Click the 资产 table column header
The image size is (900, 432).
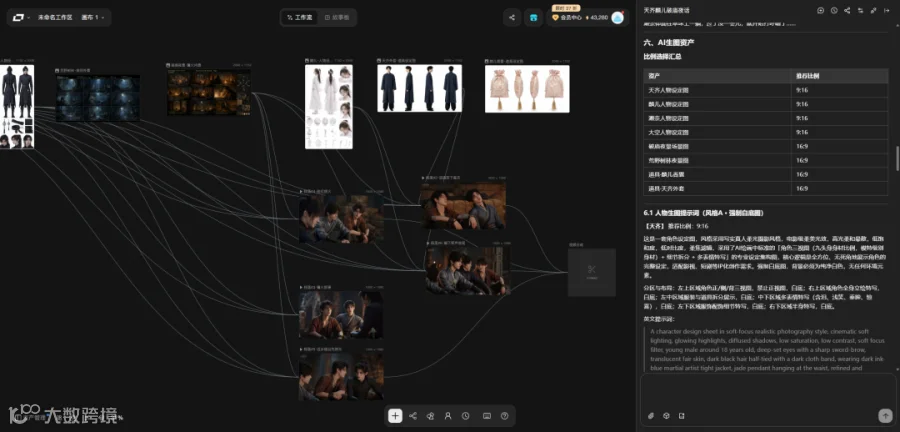tap(718, 76)
